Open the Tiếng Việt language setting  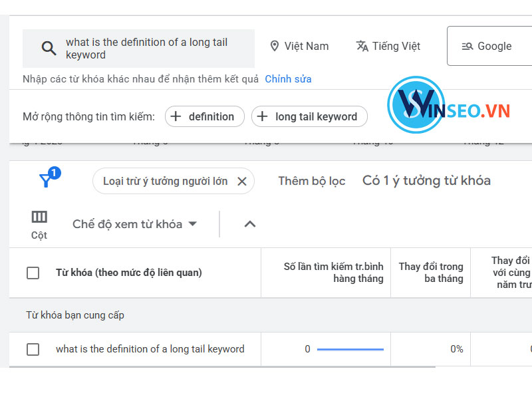coord(398,46)
